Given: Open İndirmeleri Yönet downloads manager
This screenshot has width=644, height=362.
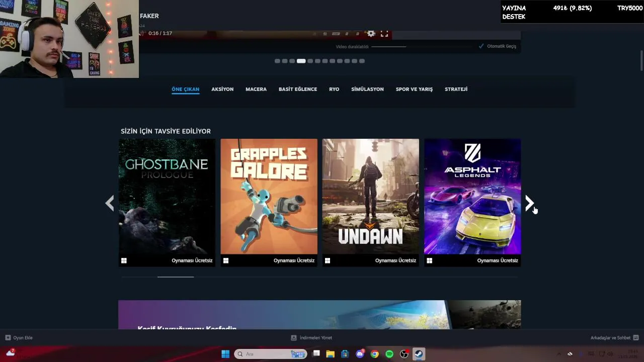Looking at the screenshot, I should (311, 338).
